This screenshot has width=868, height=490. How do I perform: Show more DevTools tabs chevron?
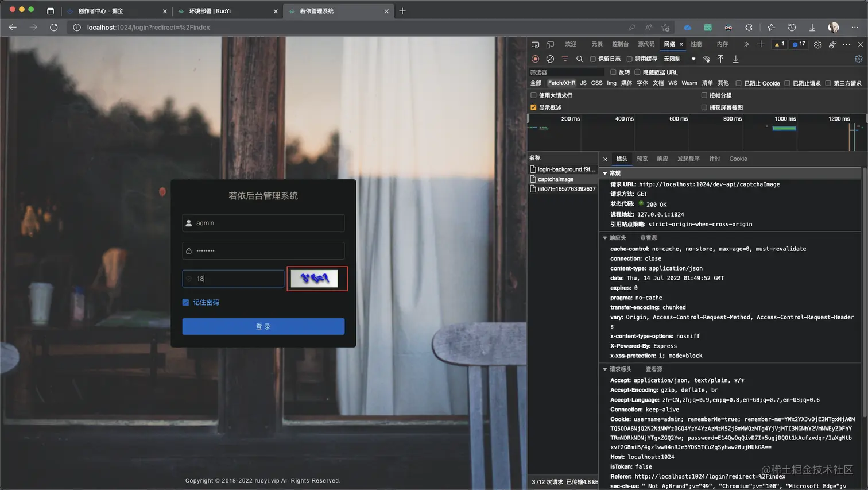(746, 44)
